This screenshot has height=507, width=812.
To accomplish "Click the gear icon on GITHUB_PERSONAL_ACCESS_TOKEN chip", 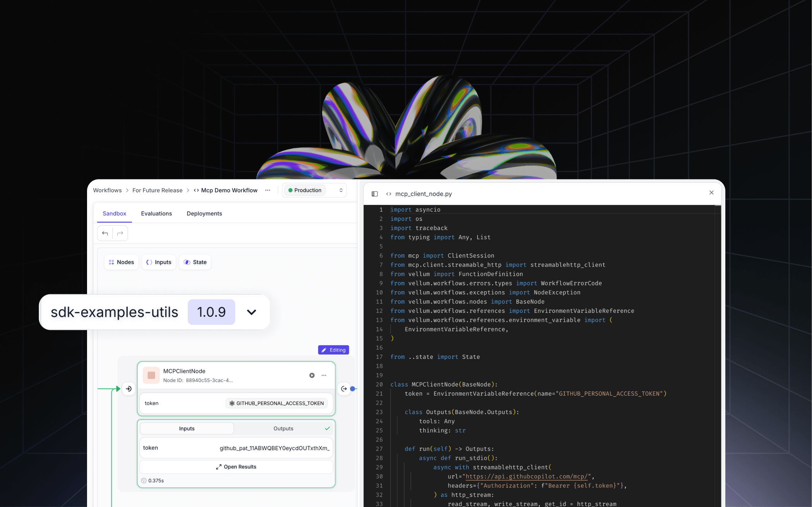I will [x=231, y=403].
